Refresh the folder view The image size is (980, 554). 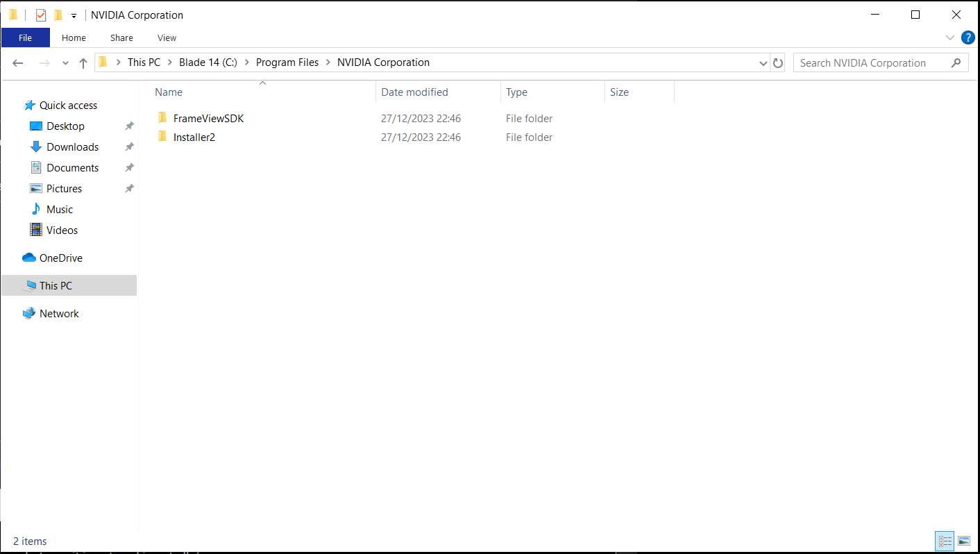point(778,63)
